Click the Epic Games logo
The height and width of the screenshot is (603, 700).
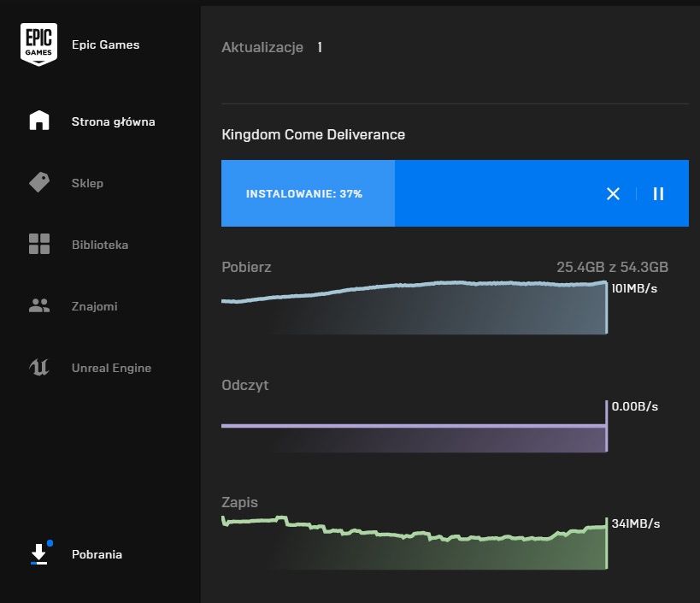38,44
